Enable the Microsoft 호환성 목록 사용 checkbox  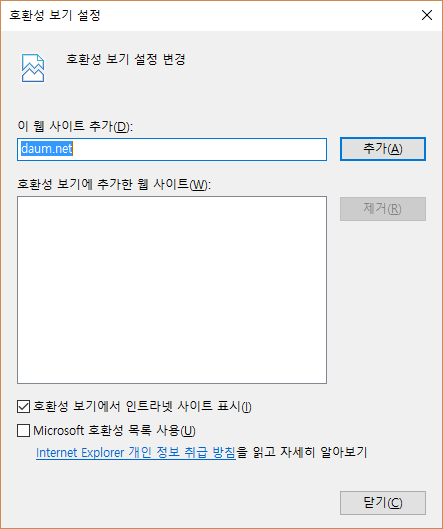pos(23,430)
